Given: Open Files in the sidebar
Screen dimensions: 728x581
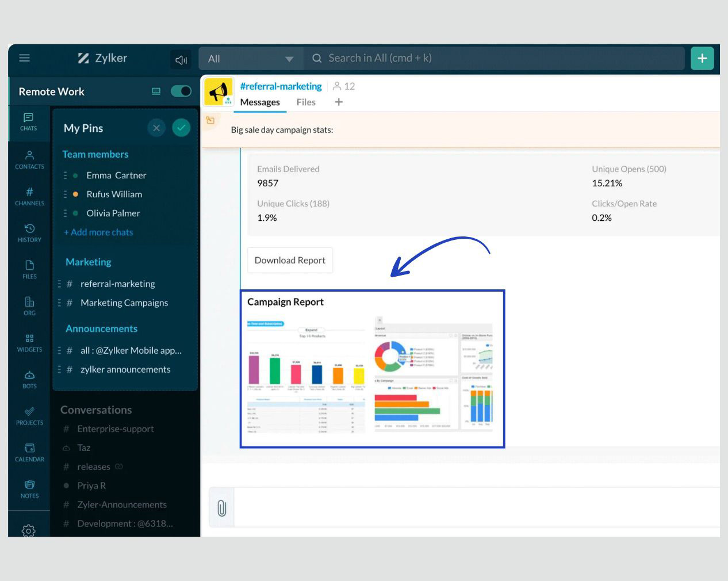Looking at the screenshot, I should [x=29, y=270].
